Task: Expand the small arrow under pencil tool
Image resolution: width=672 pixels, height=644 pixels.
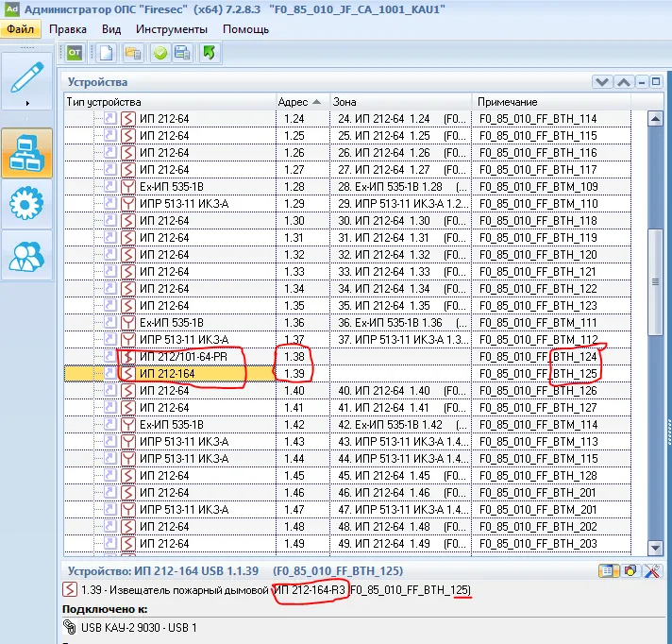Action: click(x=28, y=103)
